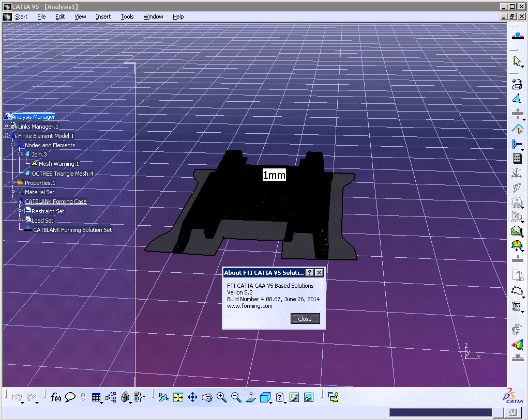528x420 pixels.
Task: Open the Undo history dropdown arrow
Action: click(x=23, y=402)
